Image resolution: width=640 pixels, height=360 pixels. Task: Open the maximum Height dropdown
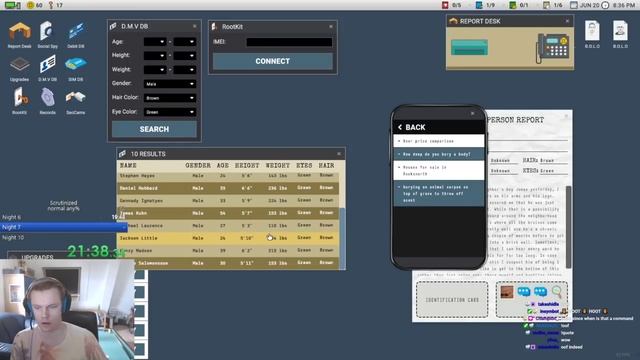(184, 56)
